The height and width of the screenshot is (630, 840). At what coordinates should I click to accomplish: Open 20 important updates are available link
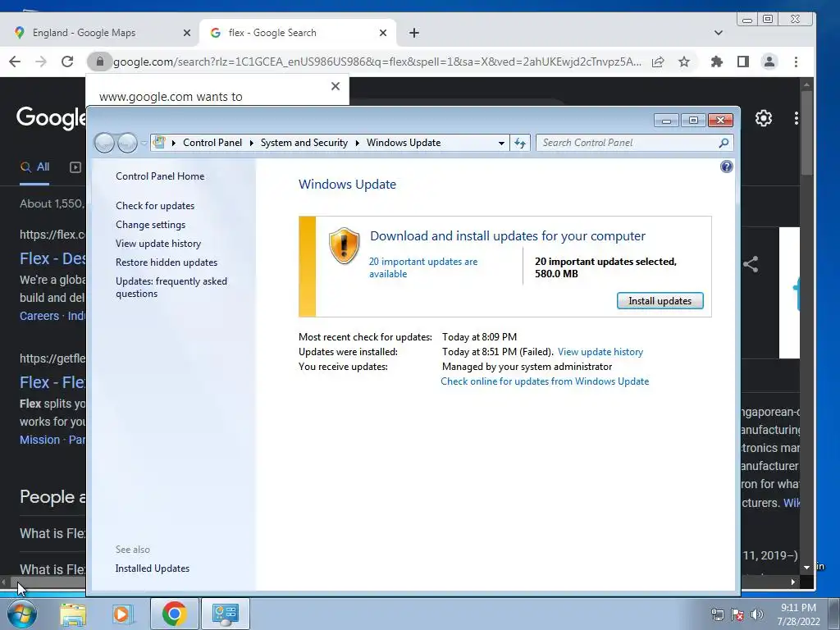click(x=423, y=267)
